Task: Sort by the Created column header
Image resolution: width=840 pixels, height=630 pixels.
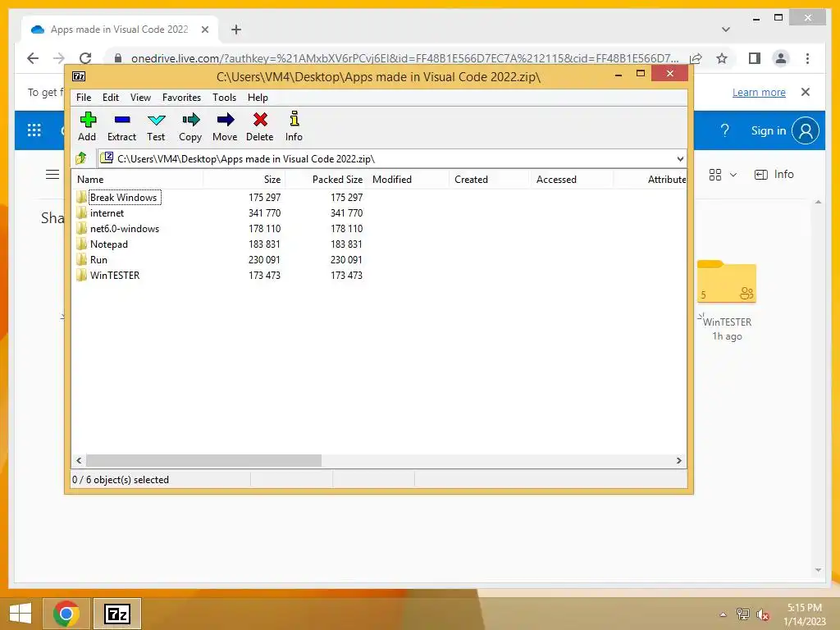Action: point(490,180)
